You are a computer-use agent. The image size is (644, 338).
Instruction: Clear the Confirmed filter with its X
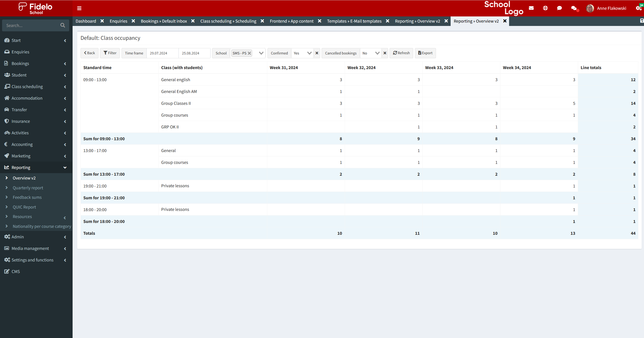tap(317, 53)
